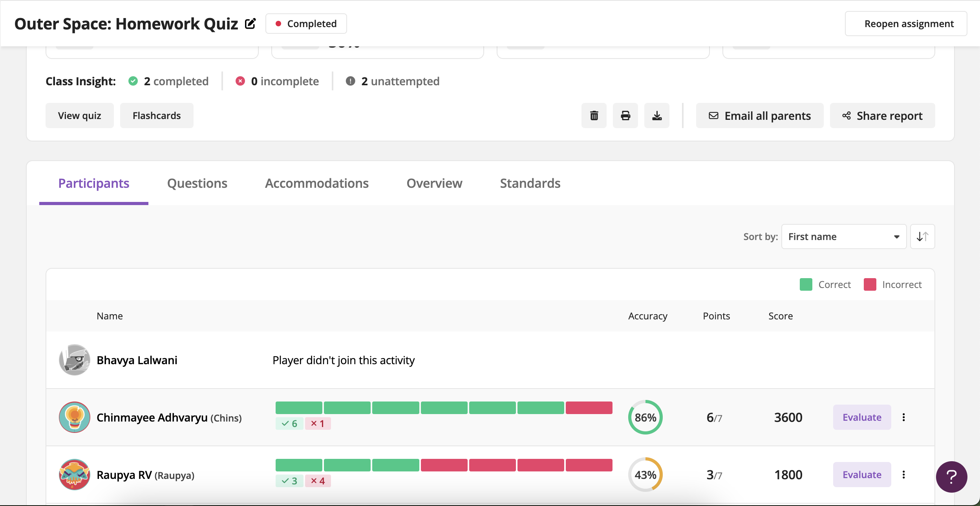Image resolution: width=980 pixels, height=506 pixels.
Task: Click Chinmayee's 86% accuracy circle
Action: point(645,417)
